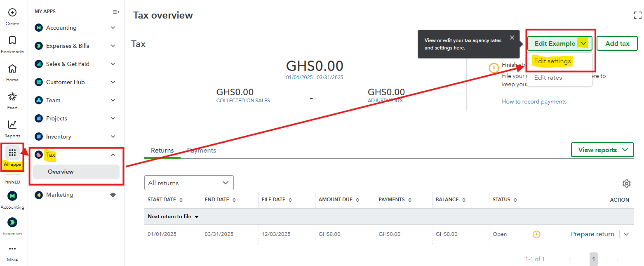
Task: Expand the Accounting app menu
Action: click(113, 28)
